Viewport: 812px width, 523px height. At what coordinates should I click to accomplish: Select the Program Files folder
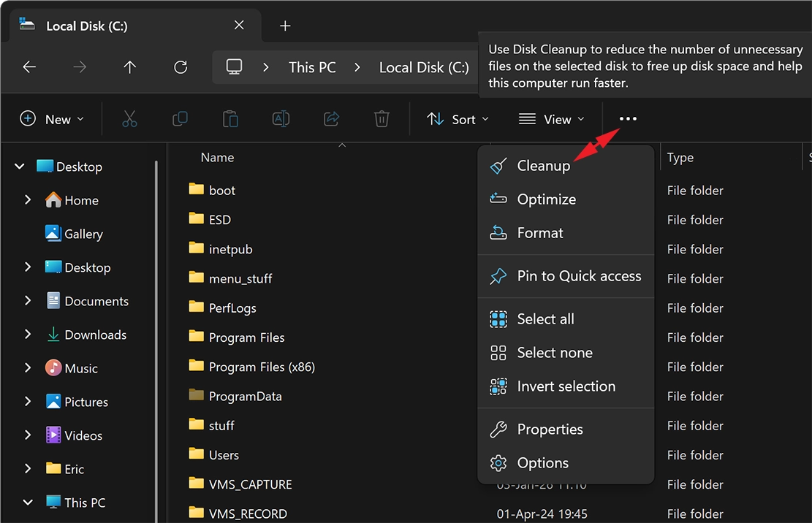(x=246, y=337)
